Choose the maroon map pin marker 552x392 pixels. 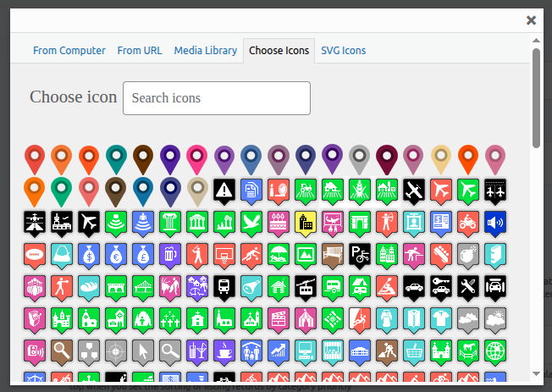tap(387, 160)
